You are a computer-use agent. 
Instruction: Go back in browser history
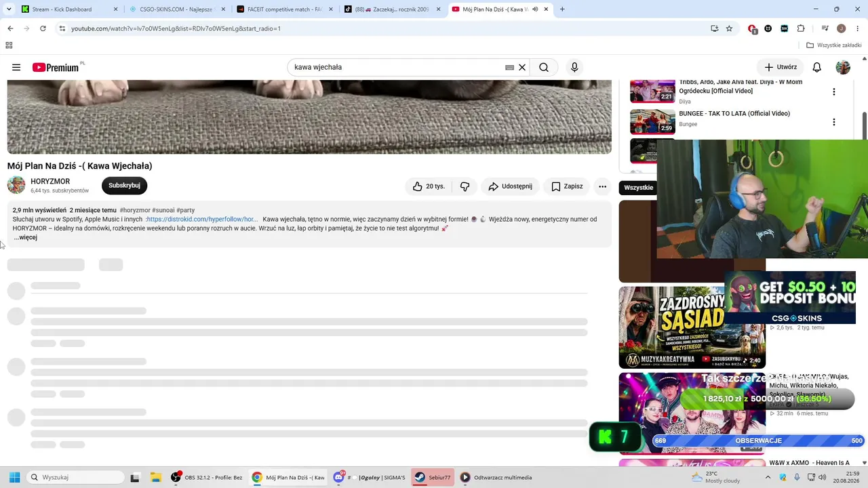point(10,28)
